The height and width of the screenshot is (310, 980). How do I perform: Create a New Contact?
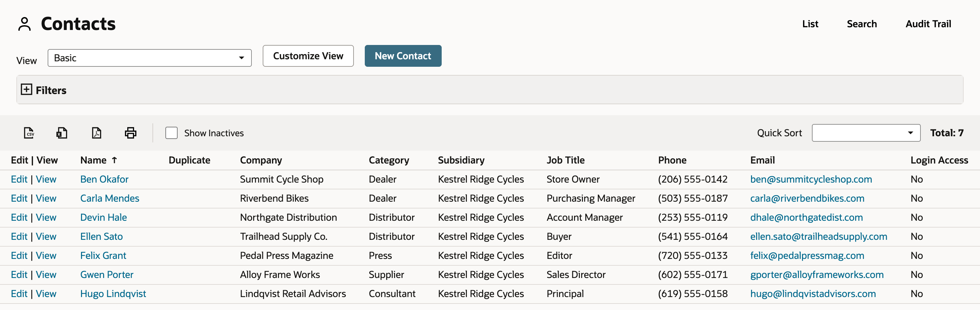(403, 56)
